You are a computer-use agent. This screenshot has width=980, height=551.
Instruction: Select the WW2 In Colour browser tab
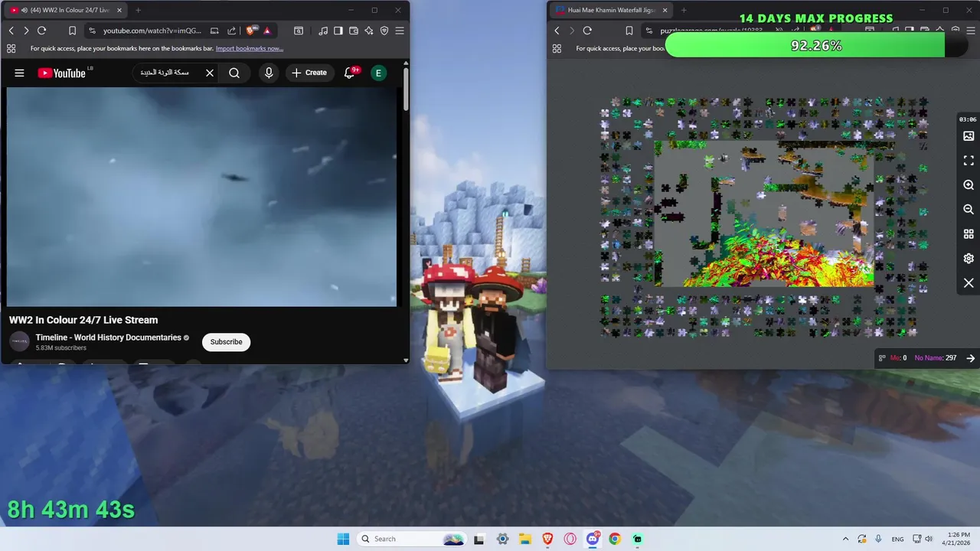point(64,10)
